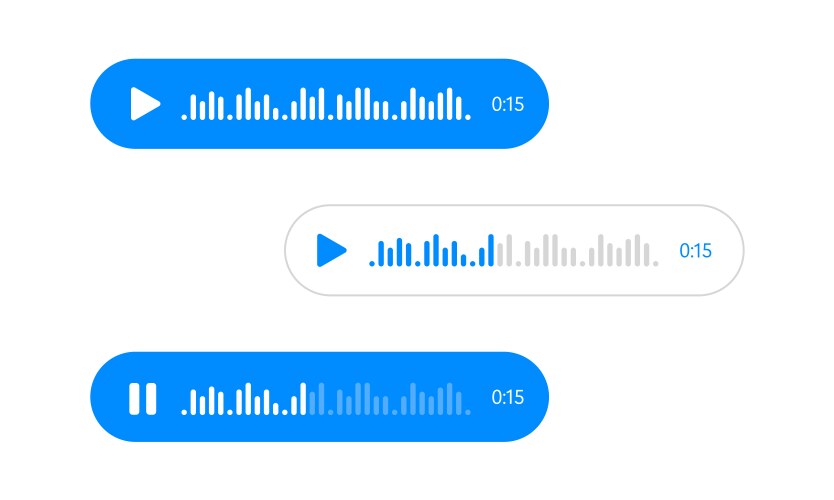834x500 pixels.
Task: Click the 0:15 duration in bottom bubble
Action: [507, 397]
